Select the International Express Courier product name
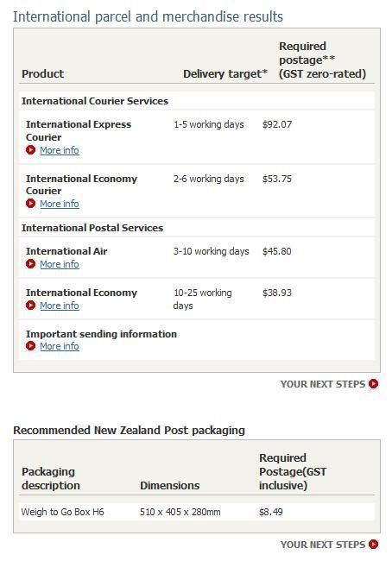This screenshot has width=392, height=561. pyautogui.click(x=79, y=130)
